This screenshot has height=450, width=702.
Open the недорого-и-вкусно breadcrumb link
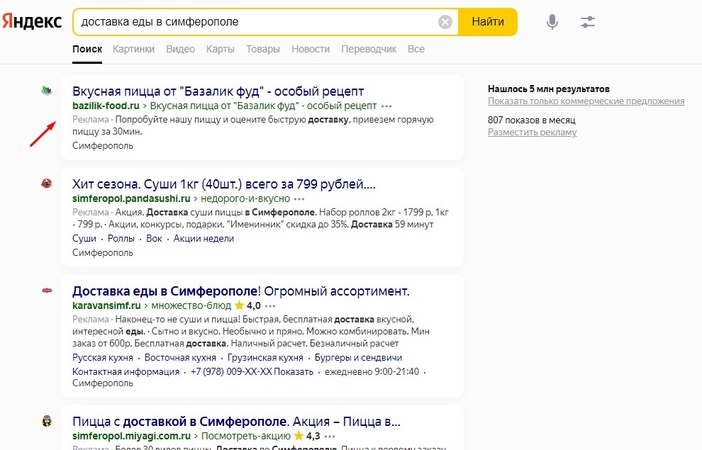(x=245, y=198)
